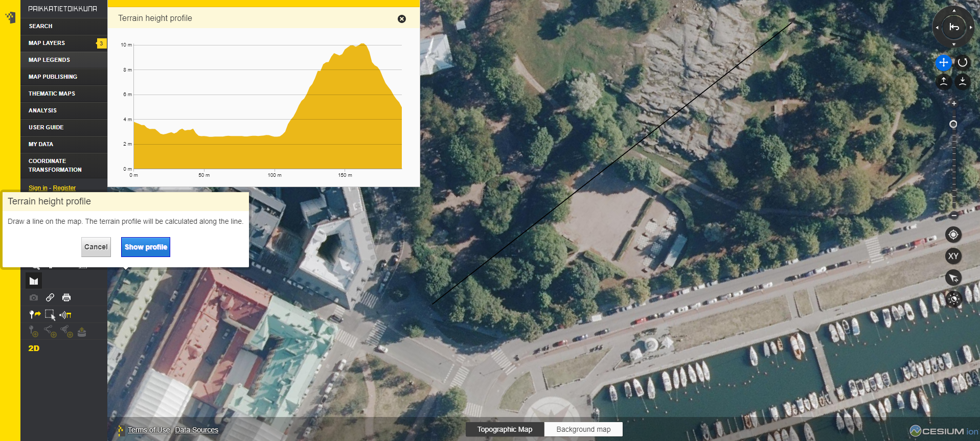
Task: Add a line feature with line-plus icon
Action: (x=50, y=332)
